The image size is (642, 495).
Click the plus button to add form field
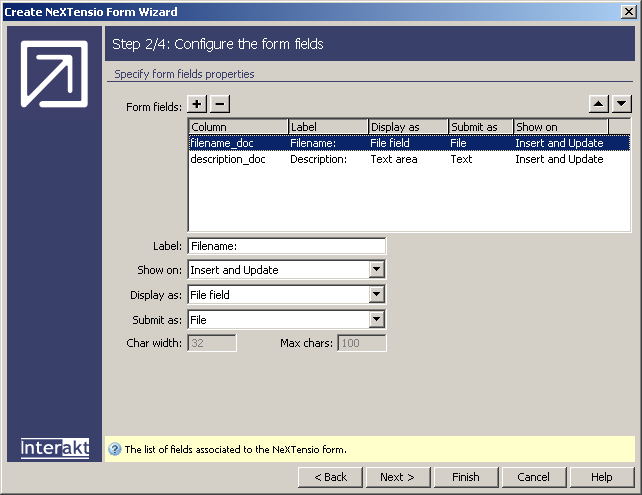click(x=198, y=104)
